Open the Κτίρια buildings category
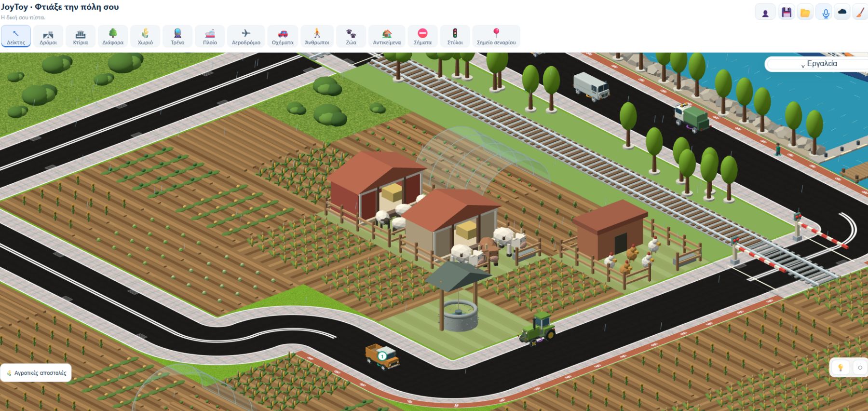 81,36
